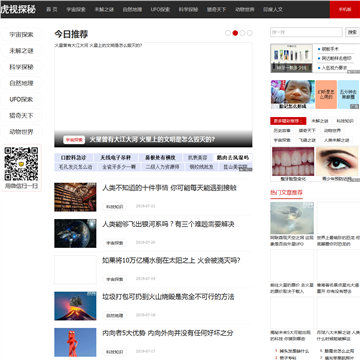Open UFO探索 in the top navigation bar
Viewport: 360px width, 360px height.
[x=160, y=9]
